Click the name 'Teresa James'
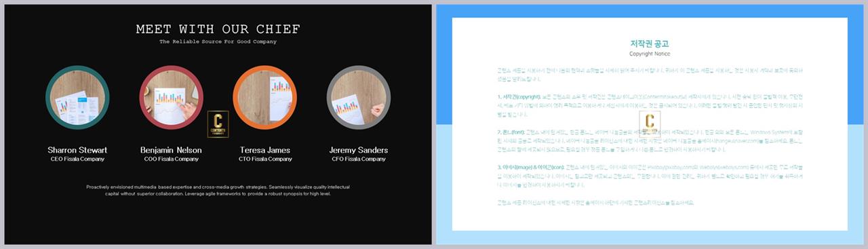This screenshot has height=249, width=868. tap(265, 150)
